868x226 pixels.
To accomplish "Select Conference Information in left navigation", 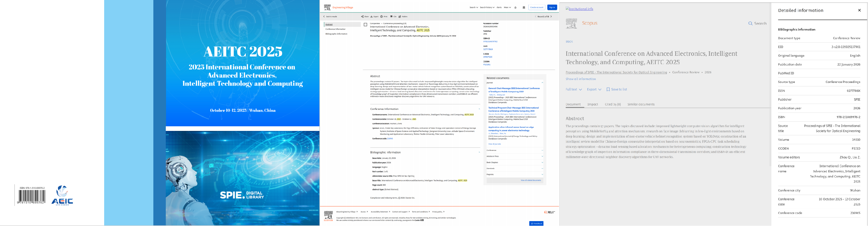I will coord(336,29).
